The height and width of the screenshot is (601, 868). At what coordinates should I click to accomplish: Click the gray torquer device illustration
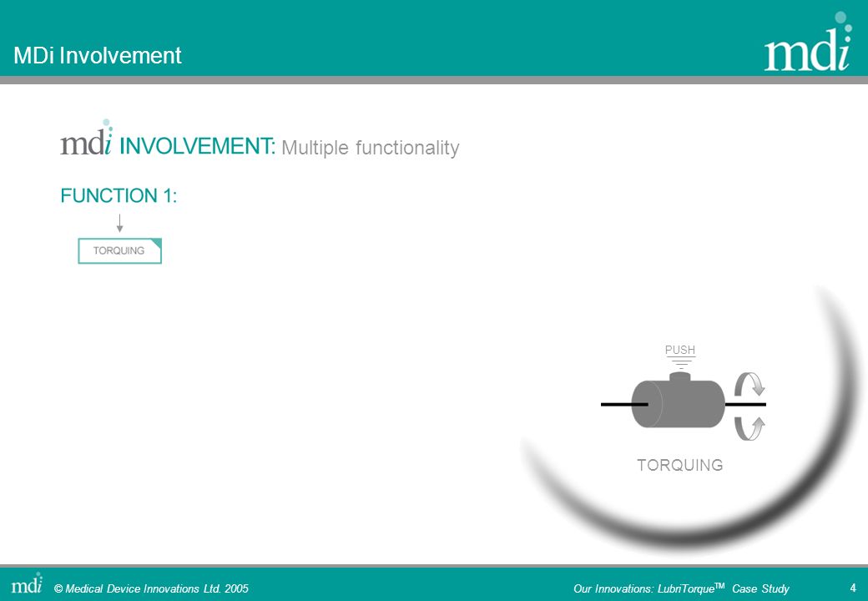pos(678,401)
